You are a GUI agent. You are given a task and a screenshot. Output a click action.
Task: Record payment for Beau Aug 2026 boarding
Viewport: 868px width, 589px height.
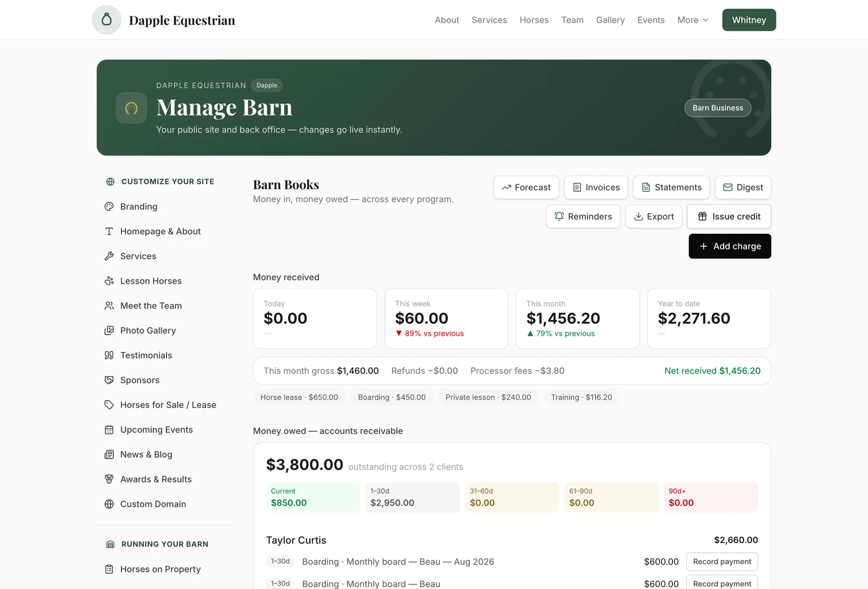722,561
